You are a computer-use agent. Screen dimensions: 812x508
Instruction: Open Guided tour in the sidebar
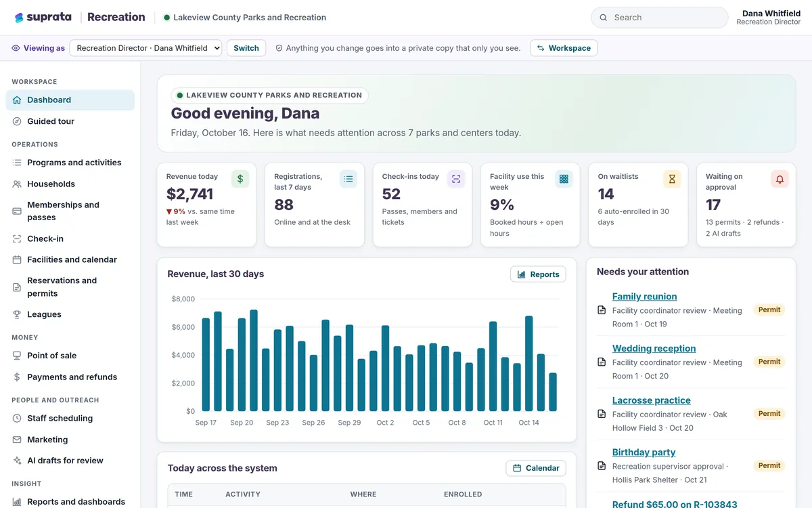tap(70, 121)
